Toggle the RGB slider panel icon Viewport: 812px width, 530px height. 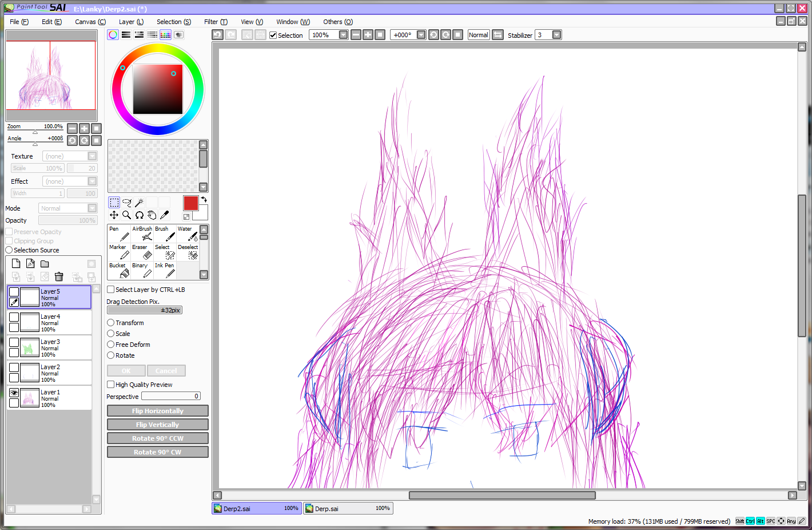[x=126, y=35]
